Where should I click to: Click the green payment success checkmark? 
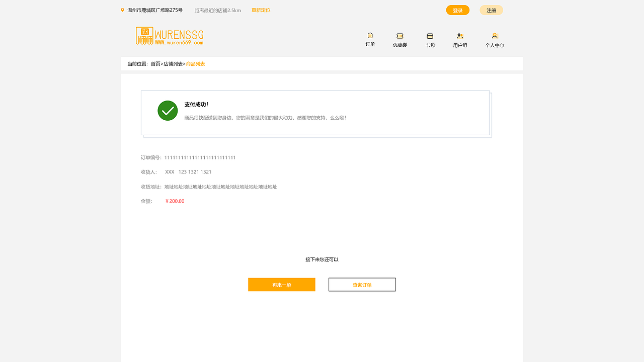click(168, 110)
